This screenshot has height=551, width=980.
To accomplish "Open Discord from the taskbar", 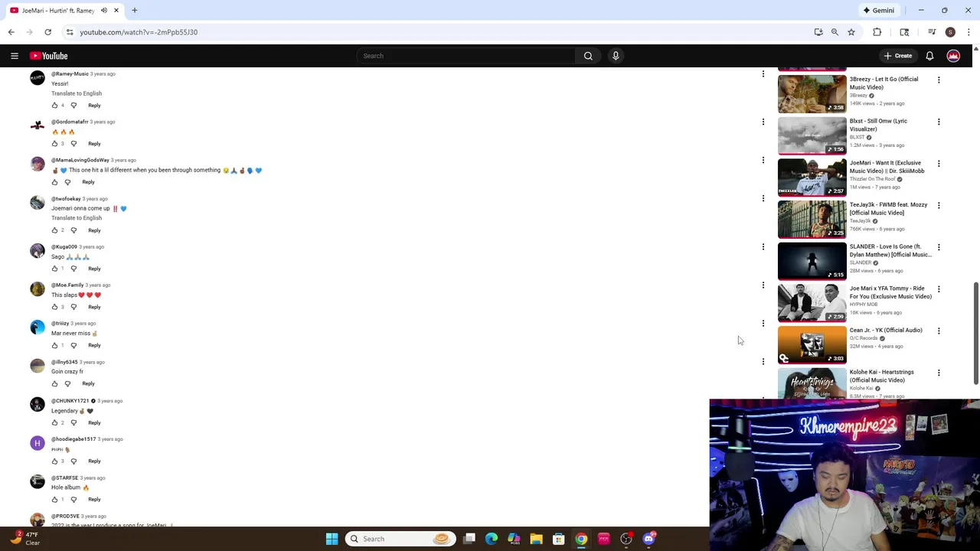I will click(x=648, y=539).
